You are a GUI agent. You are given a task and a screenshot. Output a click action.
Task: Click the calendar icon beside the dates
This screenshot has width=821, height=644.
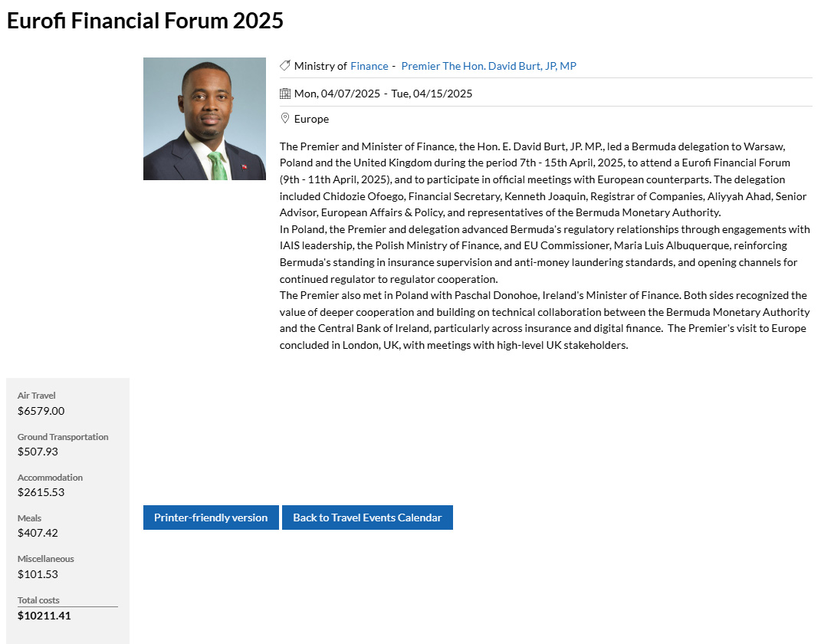285,94
